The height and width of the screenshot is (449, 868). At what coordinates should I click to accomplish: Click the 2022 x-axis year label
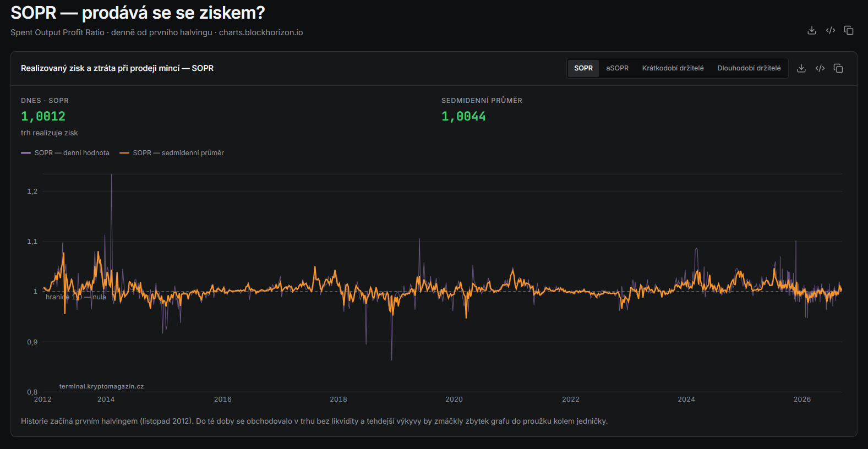pyautogui.click(x=571, y=399)
